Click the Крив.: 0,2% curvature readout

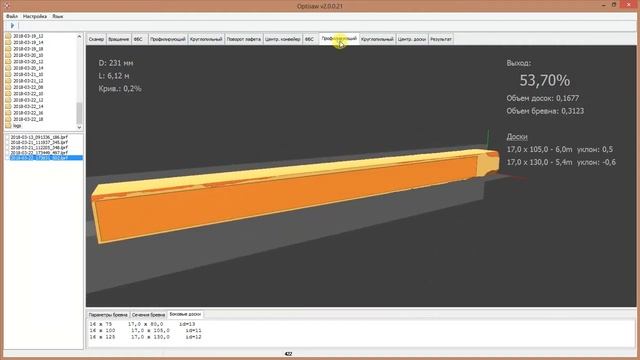click(x=120, y=89)
